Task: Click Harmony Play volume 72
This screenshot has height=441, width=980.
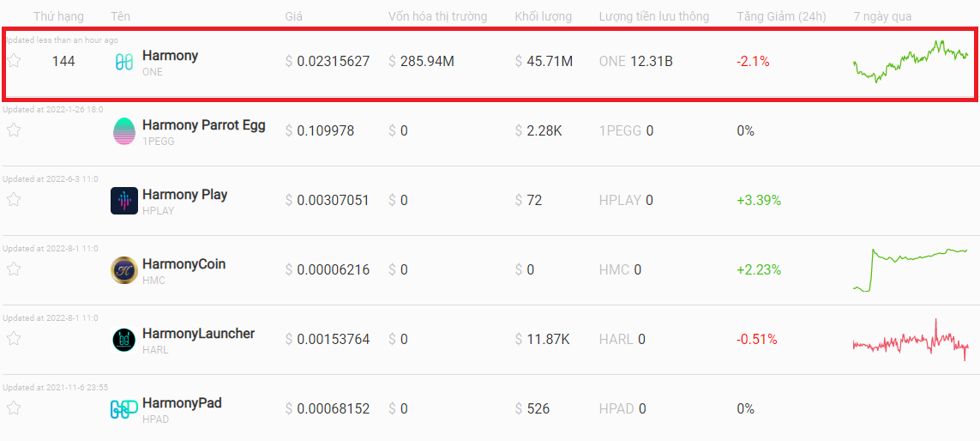Action: point(529,200)
